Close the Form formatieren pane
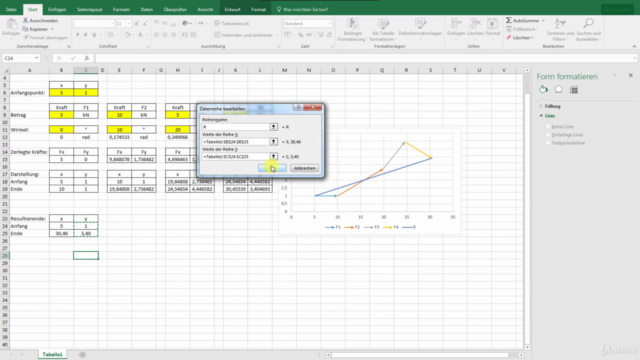 tap(631, 75)
